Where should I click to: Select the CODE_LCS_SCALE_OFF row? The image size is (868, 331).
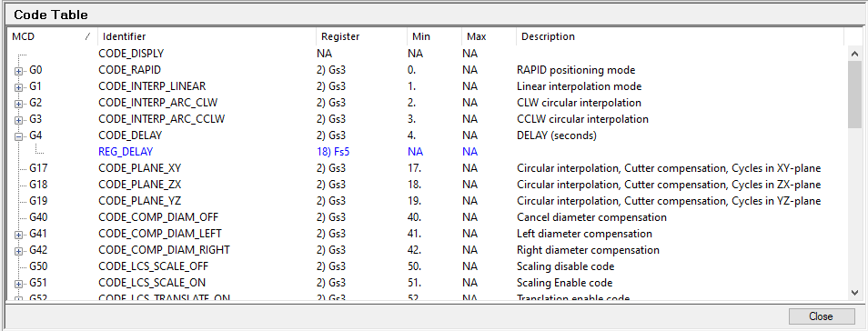click(x=426, y=266)
